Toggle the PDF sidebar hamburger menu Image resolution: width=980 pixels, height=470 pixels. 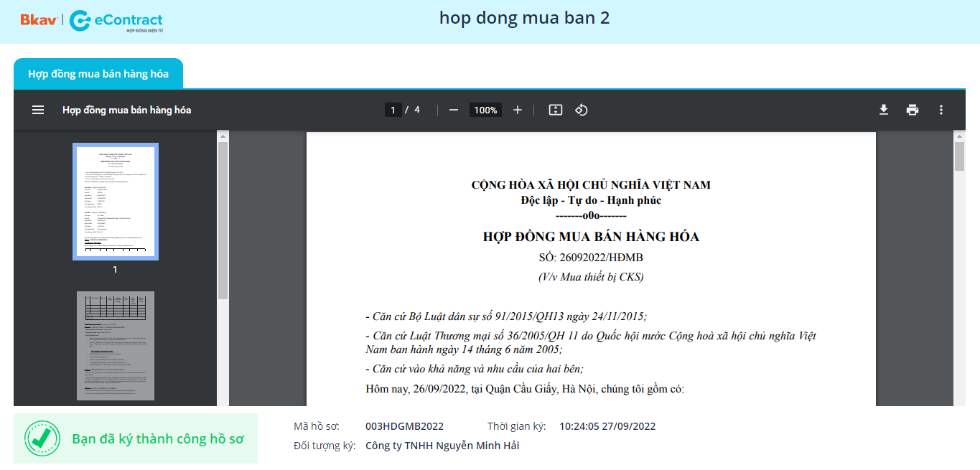coord(38,110)
